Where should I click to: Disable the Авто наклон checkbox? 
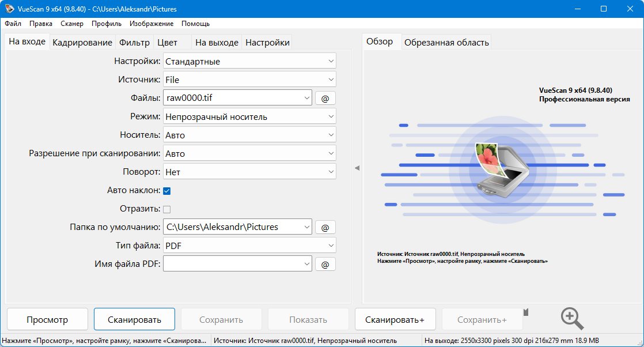(166, 191)
